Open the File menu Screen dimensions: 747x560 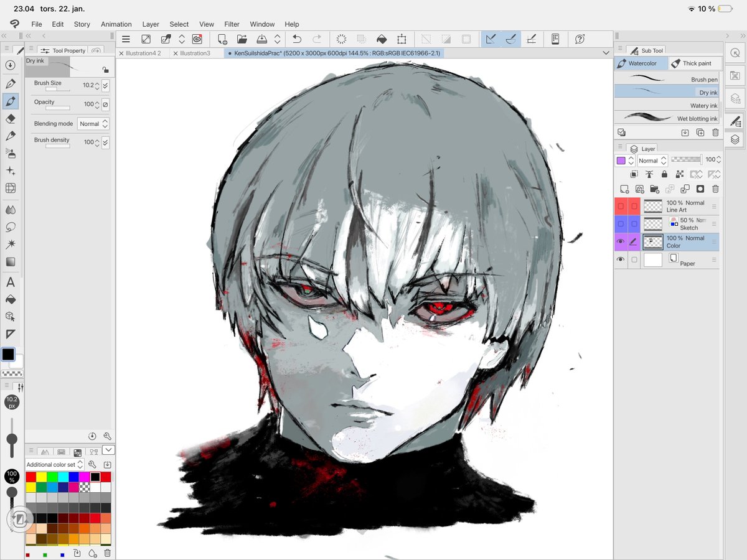click(x=37, y=24)
